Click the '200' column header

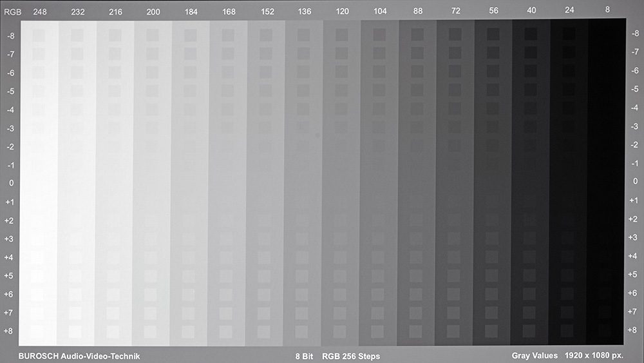coord(153,12)
